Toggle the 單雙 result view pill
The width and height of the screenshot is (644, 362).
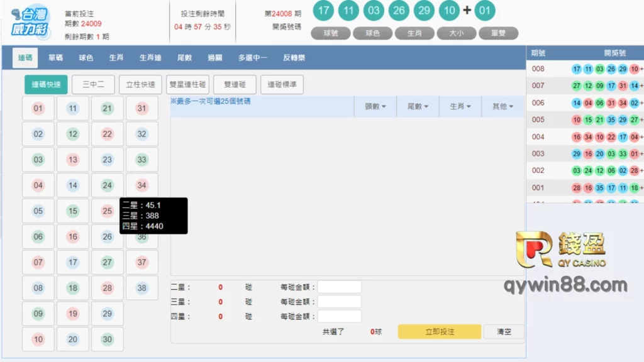click(x=498, y=33)
